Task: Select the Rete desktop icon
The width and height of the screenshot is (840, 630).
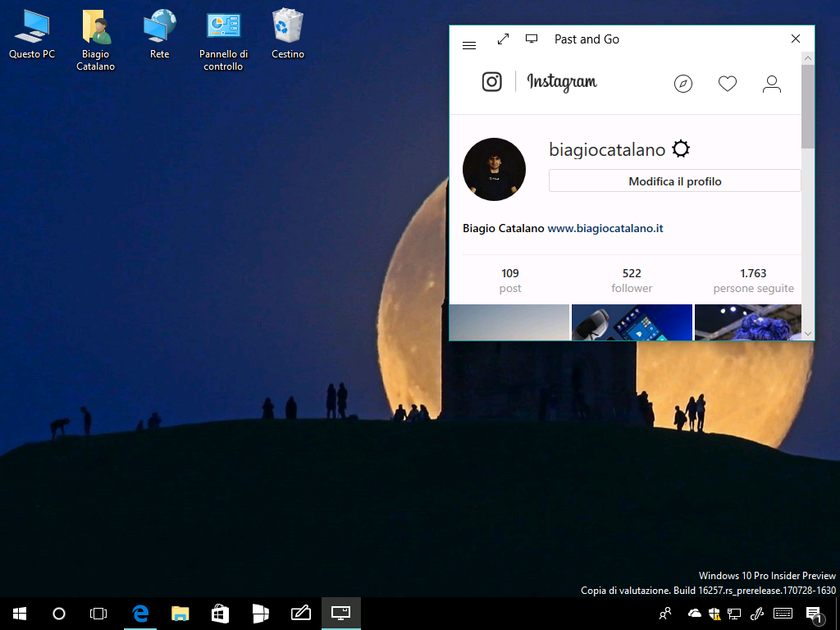Action: tap(160, 33)
